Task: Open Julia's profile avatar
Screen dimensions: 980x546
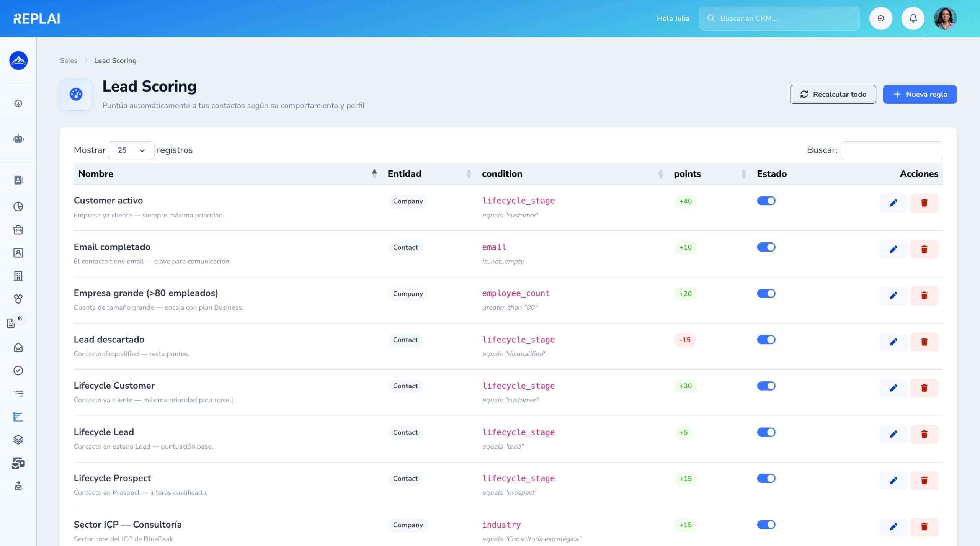Action: pos(945,18)
